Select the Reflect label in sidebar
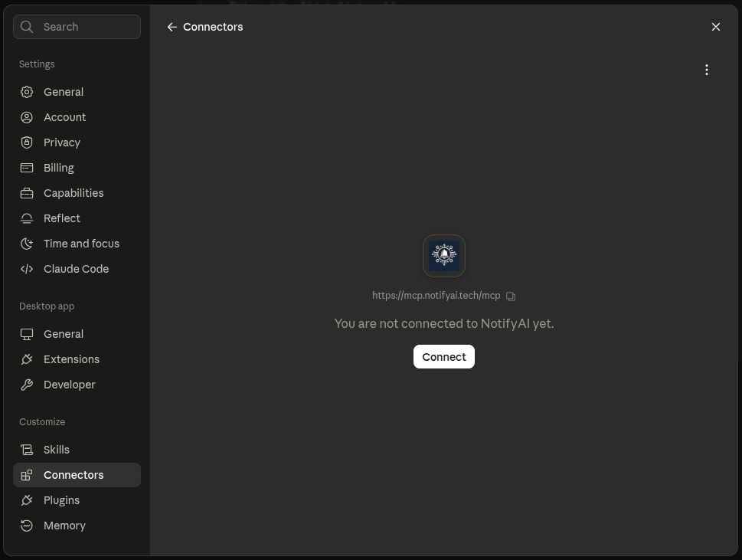Screen dimensions: 742x560 tap(62, 218)
